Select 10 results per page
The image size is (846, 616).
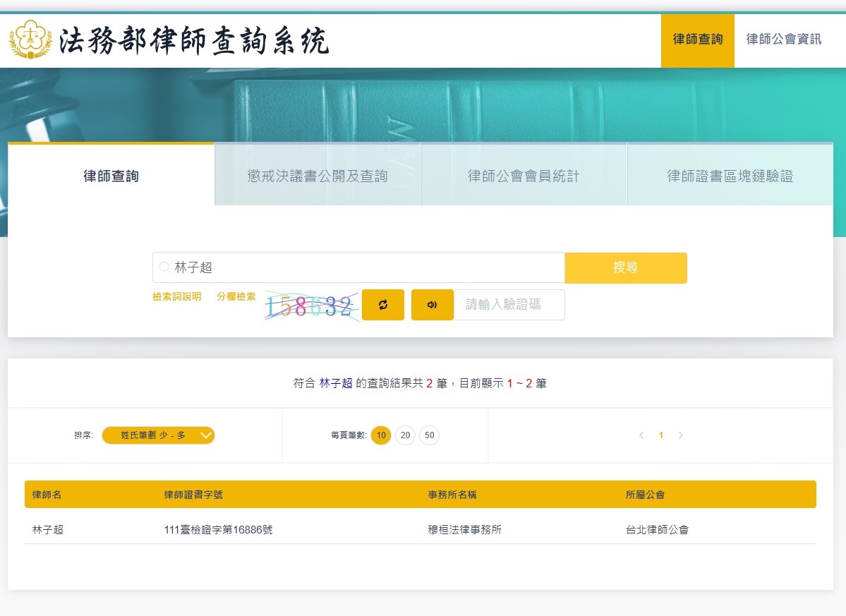[381, 435]
